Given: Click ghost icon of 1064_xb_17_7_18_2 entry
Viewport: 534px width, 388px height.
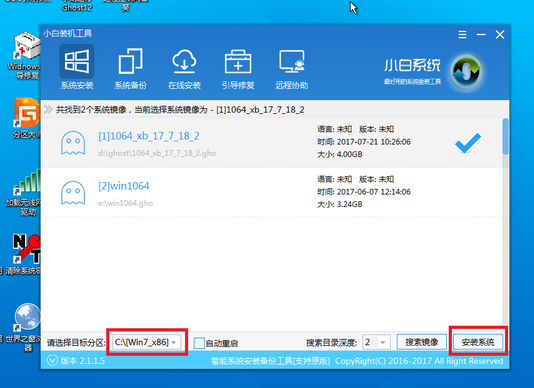Looking at the screenshot, I should [x=73, y=143].
